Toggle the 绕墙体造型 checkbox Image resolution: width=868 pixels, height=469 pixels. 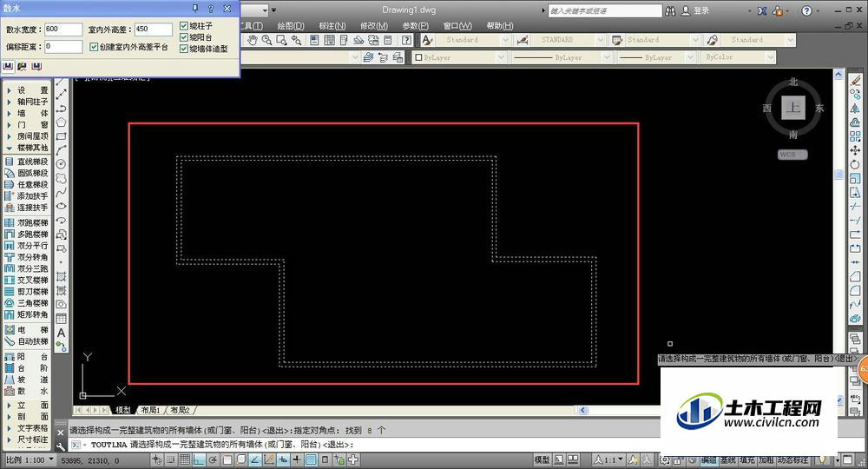pos(184,49)
